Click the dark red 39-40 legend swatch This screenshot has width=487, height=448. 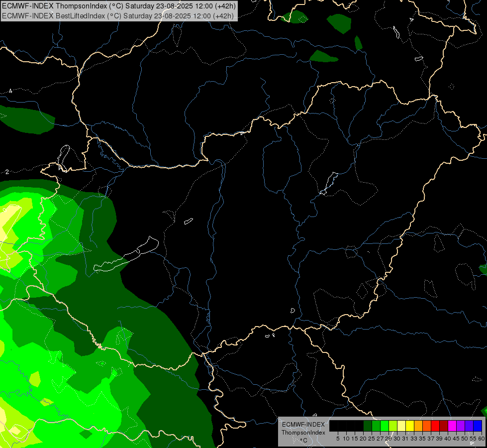444,426
